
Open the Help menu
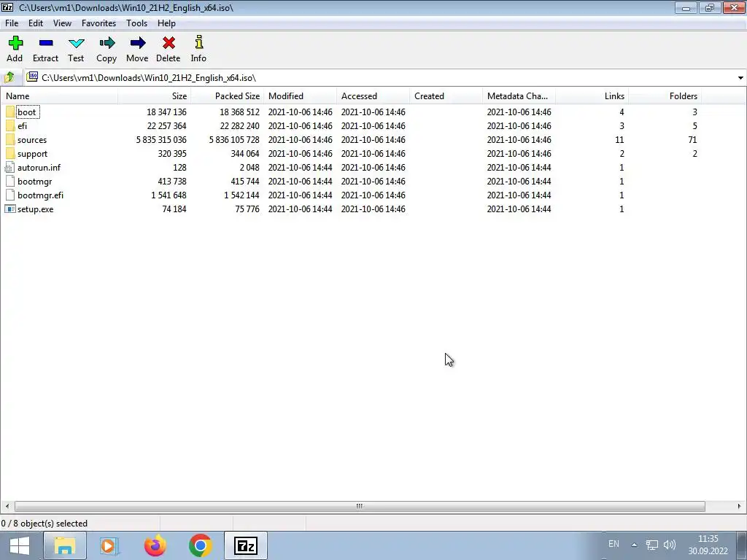(166, 23)
